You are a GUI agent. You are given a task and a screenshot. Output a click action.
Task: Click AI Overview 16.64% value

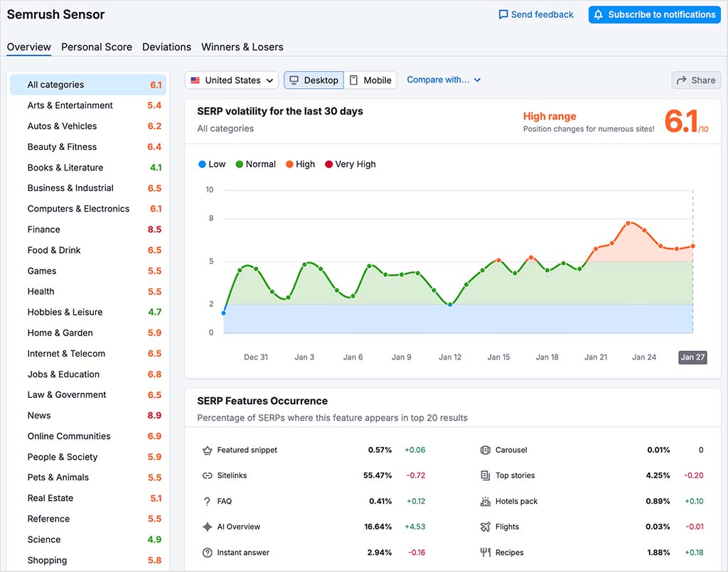click(x=378, y=527)
